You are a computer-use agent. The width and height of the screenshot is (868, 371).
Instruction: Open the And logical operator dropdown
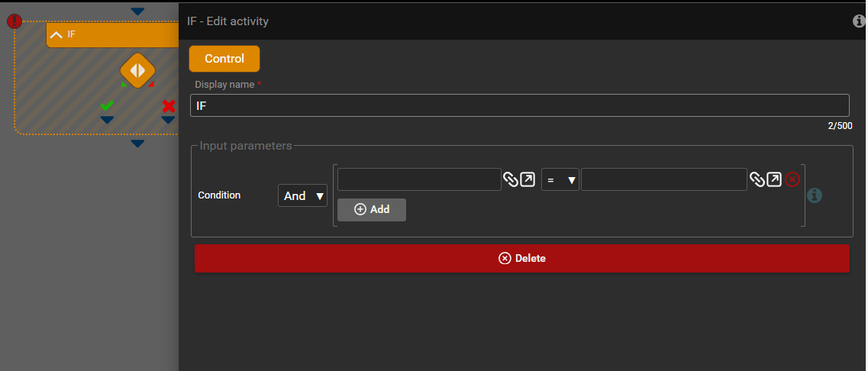tap(302, 195)
